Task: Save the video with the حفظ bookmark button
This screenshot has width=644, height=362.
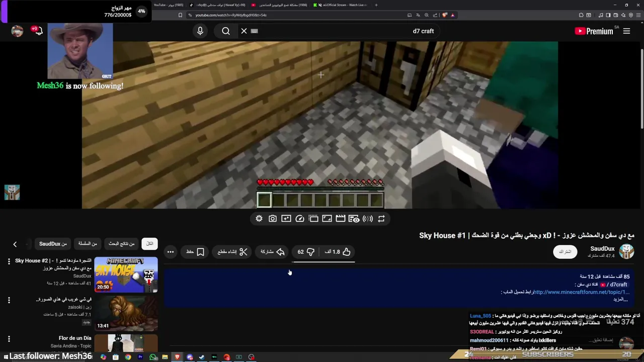Action: tap(195, 252)
